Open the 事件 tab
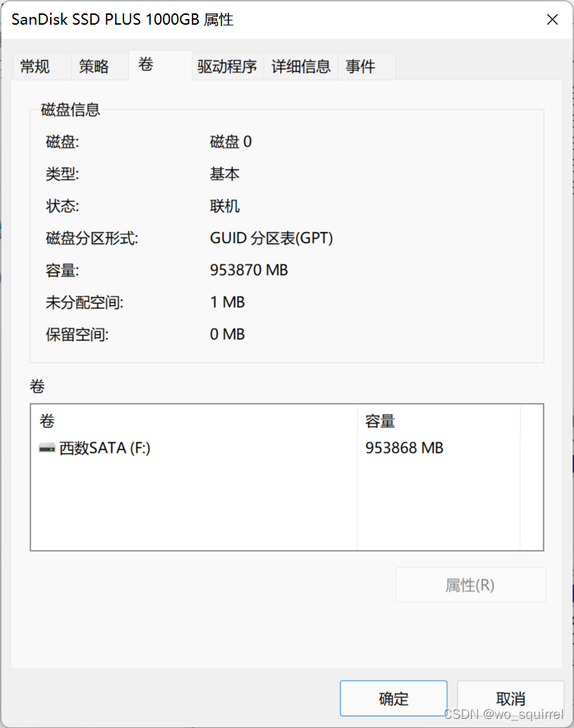 tap(360, 67)
